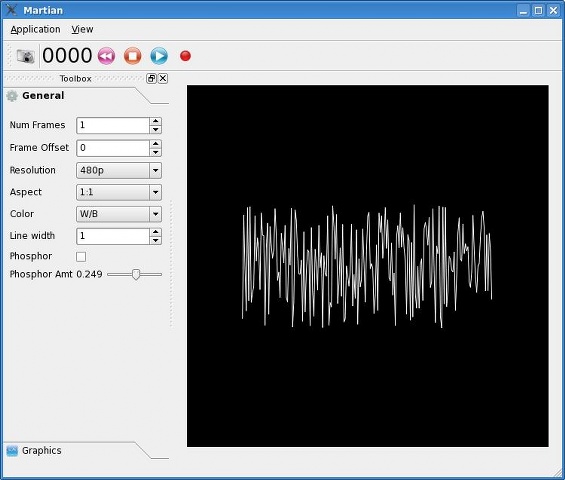Click inside the Frame Offset input field
Screen dimensions: 565x480
click(x=113, y=148)
